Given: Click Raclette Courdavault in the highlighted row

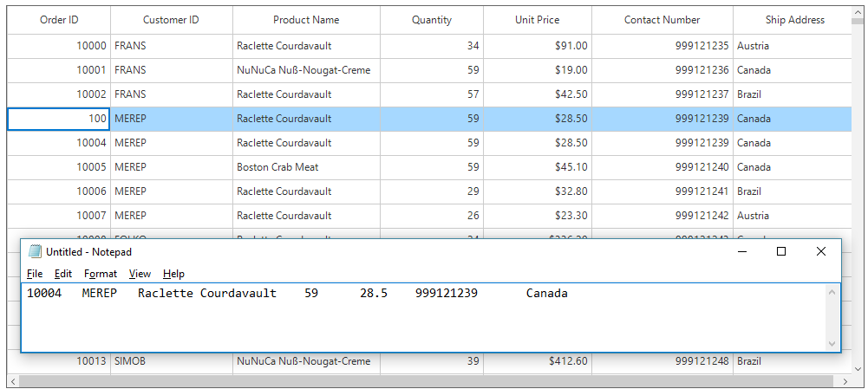Looking at the screenshot, I should coord(306,119).
